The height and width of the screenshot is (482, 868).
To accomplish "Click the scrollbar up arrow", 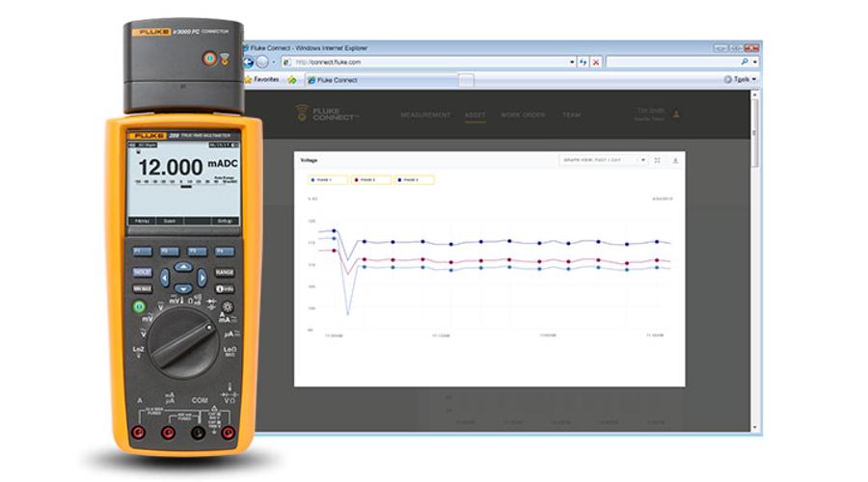I will point(754,95).
